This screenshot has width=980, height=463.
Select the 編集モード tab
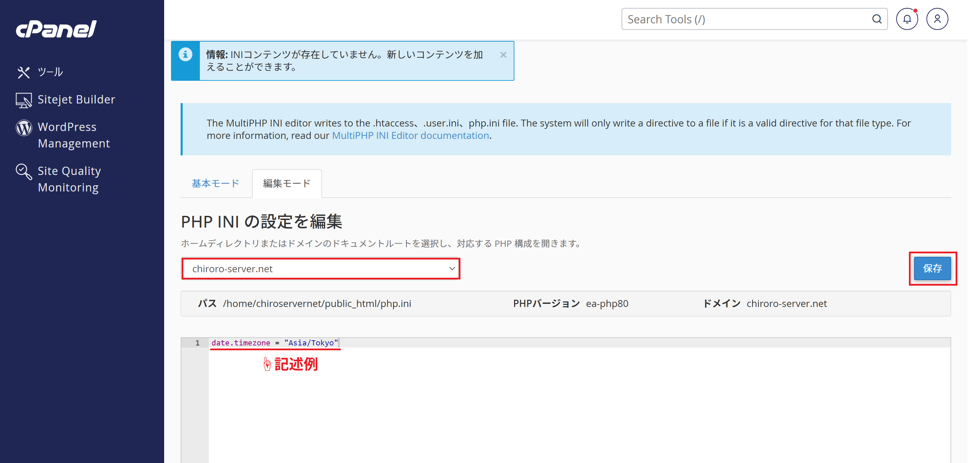(287, 184)
